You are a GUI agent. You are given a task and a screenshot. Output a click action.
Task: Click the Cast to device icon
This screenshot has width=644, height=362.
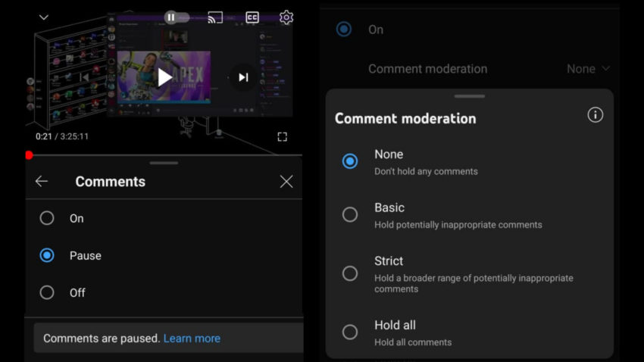pos(215,17)
